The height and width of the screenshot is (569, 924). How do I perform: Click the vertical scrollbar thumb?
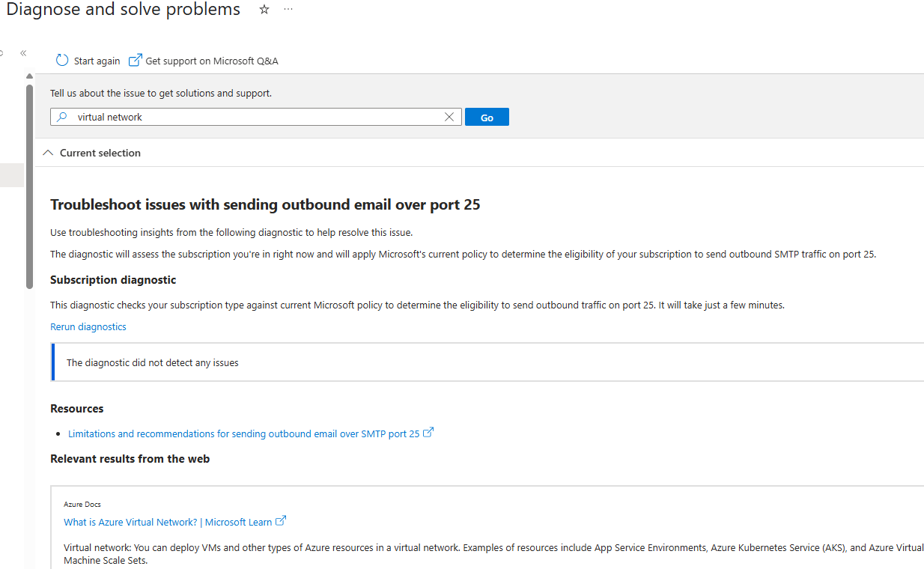point(29,186)
